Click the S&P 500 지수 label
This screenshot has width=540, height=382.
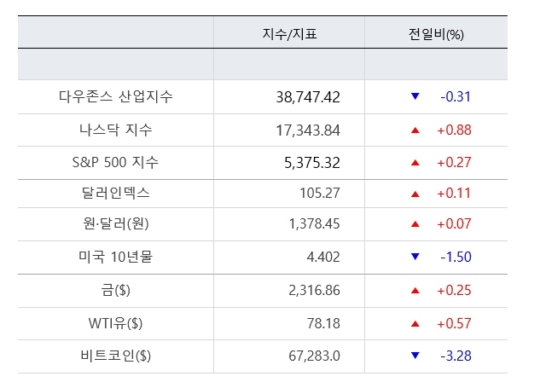coord(115,162)
